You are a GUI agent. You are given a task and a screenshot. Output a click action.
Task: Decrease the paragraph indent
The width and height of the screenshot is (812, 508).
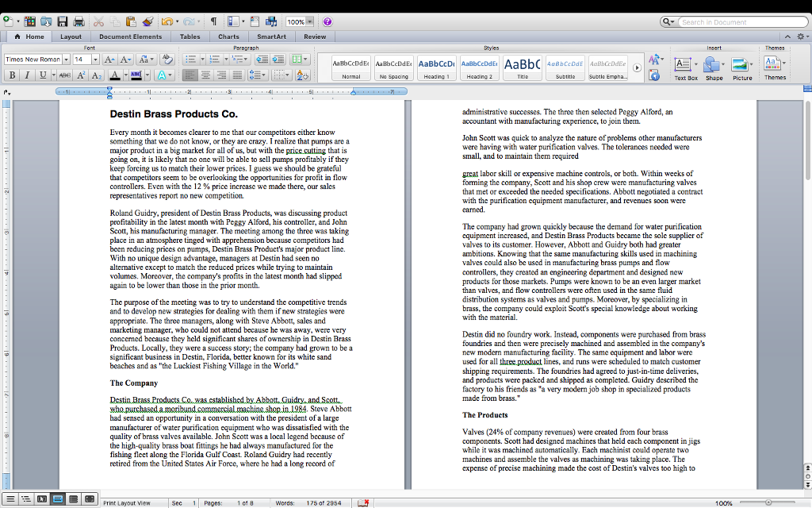click(x=262, y=60)
